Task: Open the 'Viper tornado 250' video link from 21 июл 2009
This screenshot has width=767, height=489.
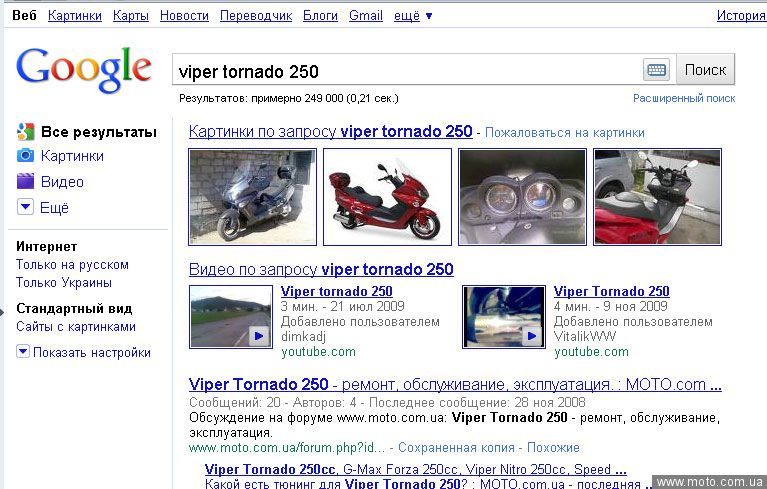Action: click(x=337, y=291)
